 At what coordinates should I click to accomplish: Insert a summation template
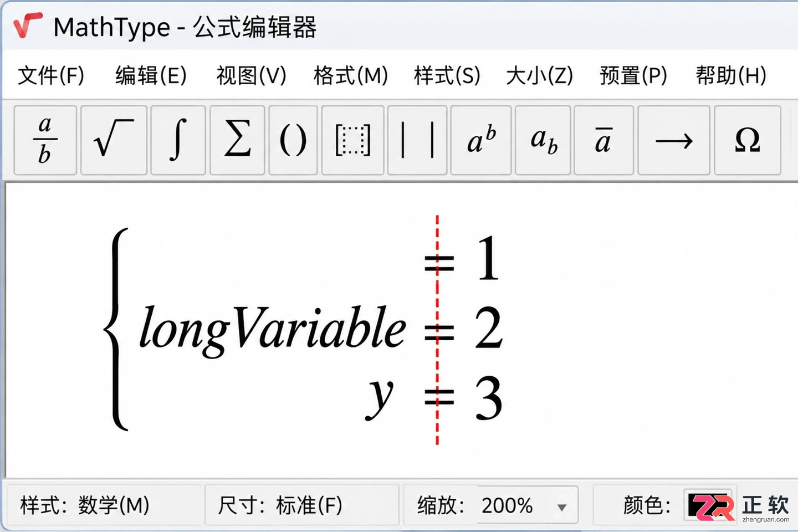pos(237,140)
